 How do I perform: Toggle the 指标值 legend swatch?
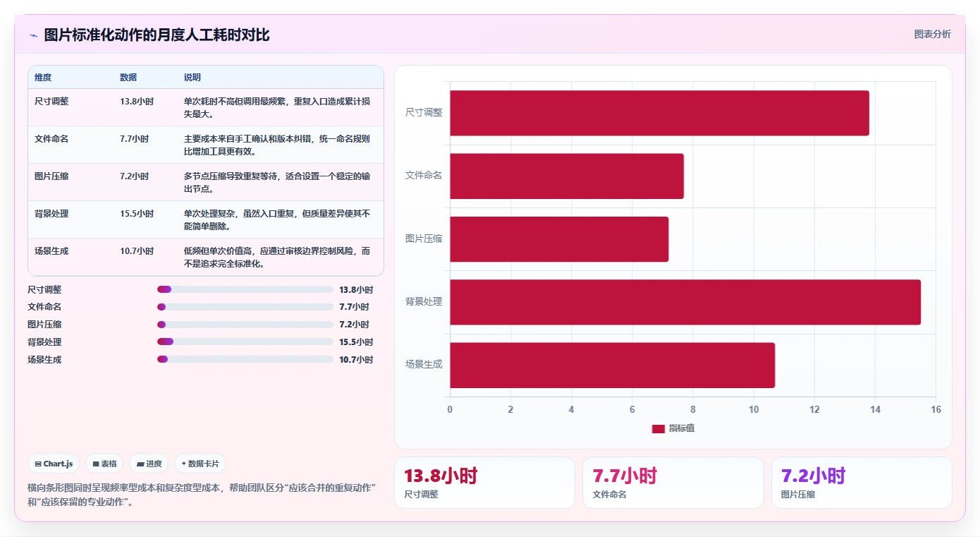pos(658,428)
